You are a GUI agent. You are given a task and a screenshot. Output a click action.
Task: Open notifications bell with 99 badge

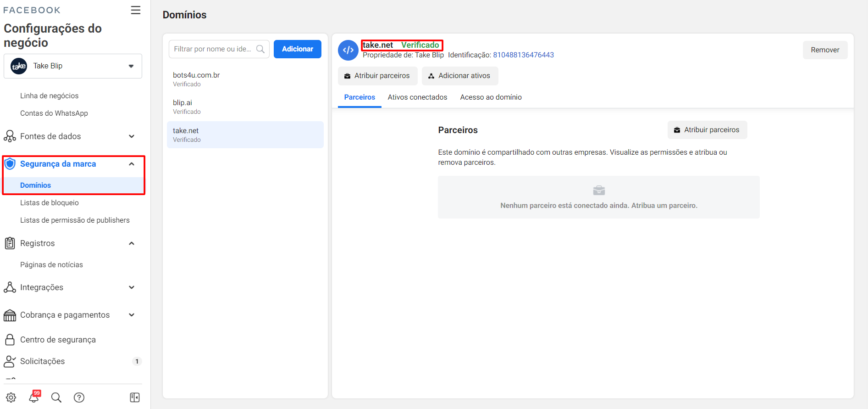[x=34, y=397]
